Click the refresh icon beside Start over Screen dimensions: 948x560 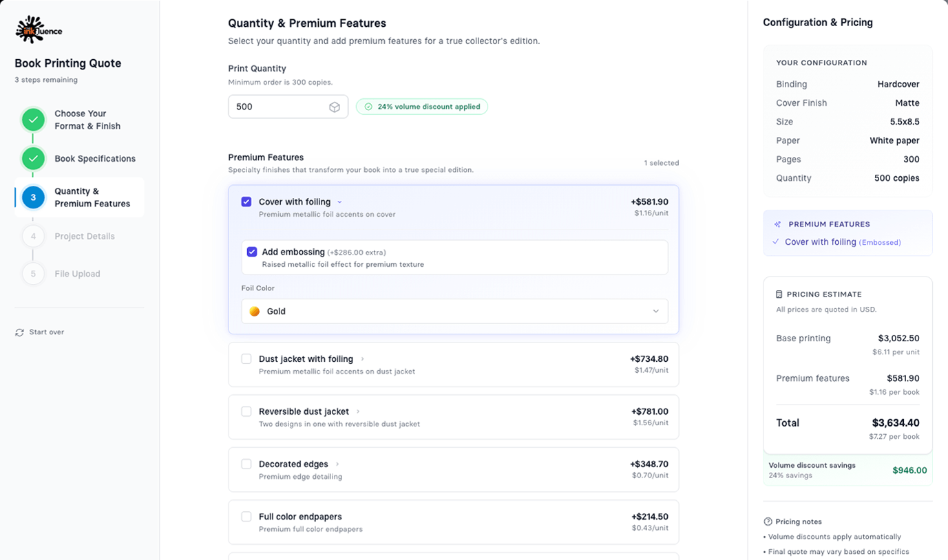click(x=19, y=332)
